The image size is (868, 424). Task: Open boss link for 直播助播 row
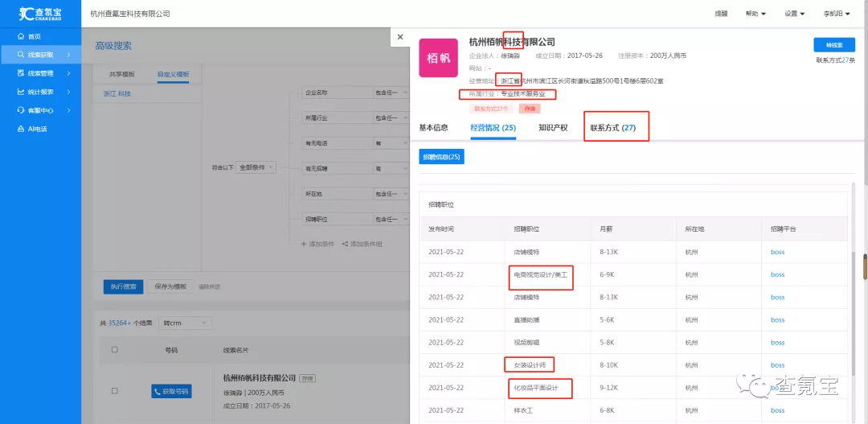pyautogui.click(x=777, y=319)
